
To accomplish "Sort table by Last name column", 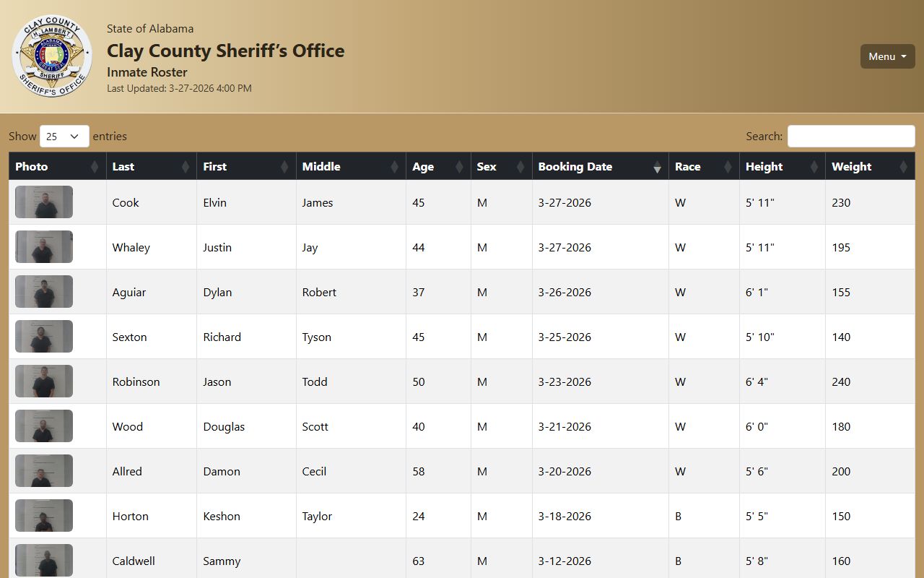I will pyautogui.click(x=151, y=166).
